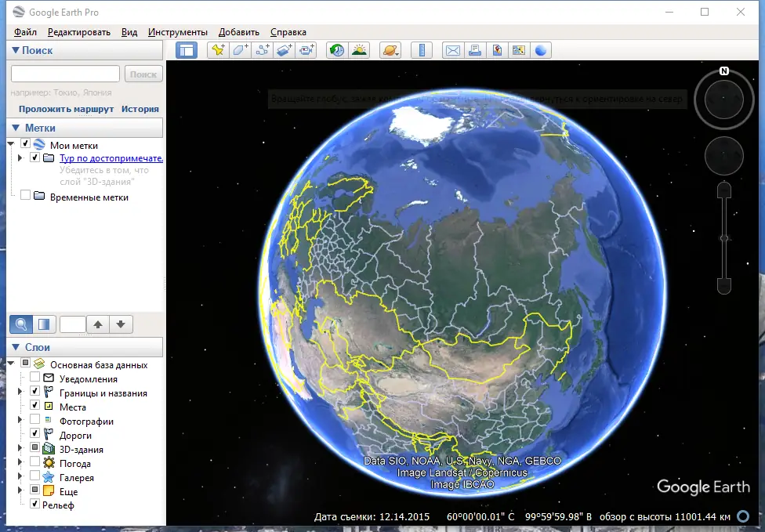Open the Add Image Overlay tool
This screenshot has height=532, width=765.
tap(282, 49)
